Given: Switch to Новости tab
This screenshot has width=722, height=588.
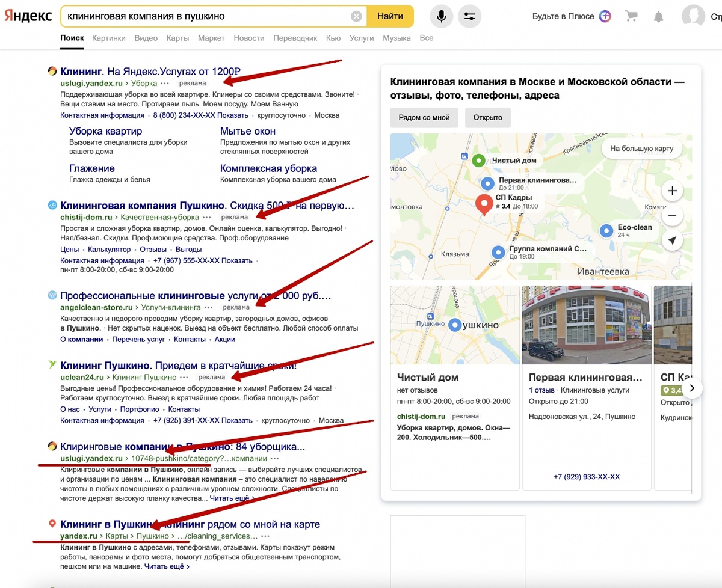Looking at the screenshot, I should (x=249, y=38).
